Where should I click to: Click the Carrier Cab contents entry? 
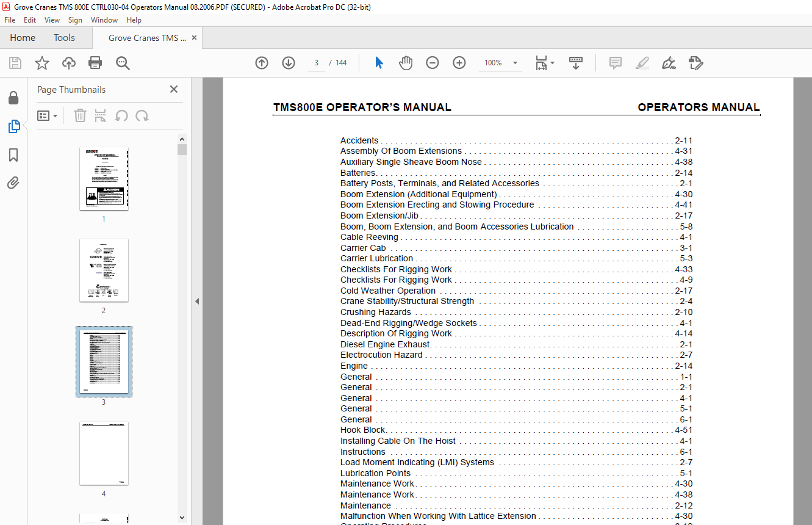(516, 248)
